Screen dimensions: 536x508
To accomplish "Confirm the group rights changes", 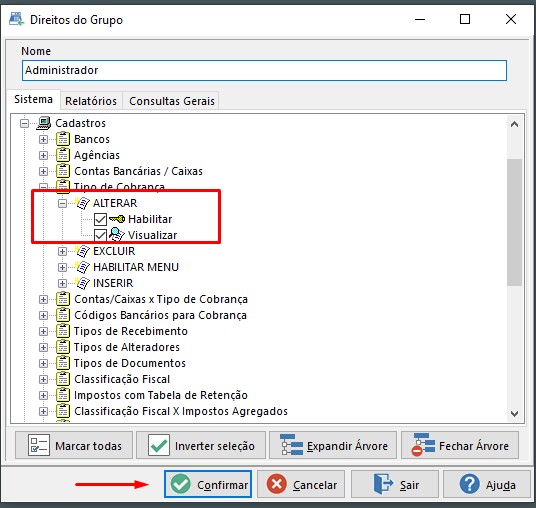I will coord(208,484).
